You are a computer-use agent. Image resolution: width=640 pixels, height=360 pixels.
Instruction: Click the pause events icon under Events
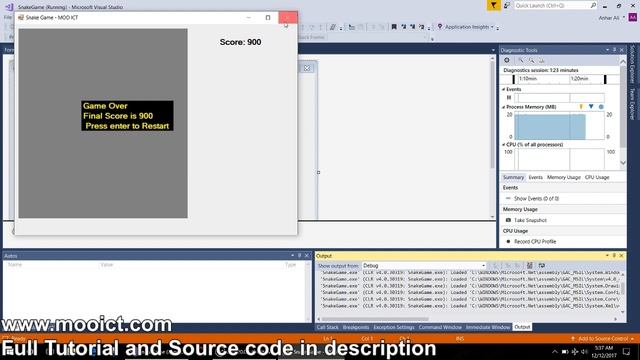tap(509, 98)
